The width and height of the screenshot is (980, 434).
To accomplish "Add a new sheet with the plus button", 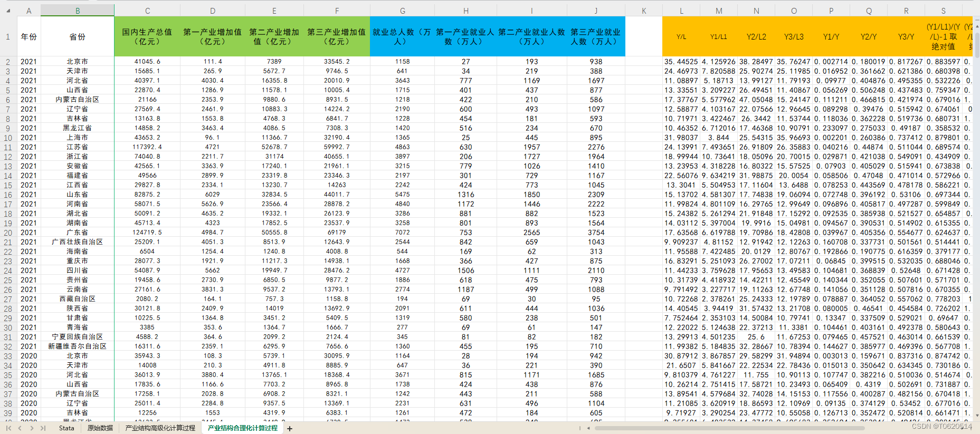I will [x=290, y=428].
